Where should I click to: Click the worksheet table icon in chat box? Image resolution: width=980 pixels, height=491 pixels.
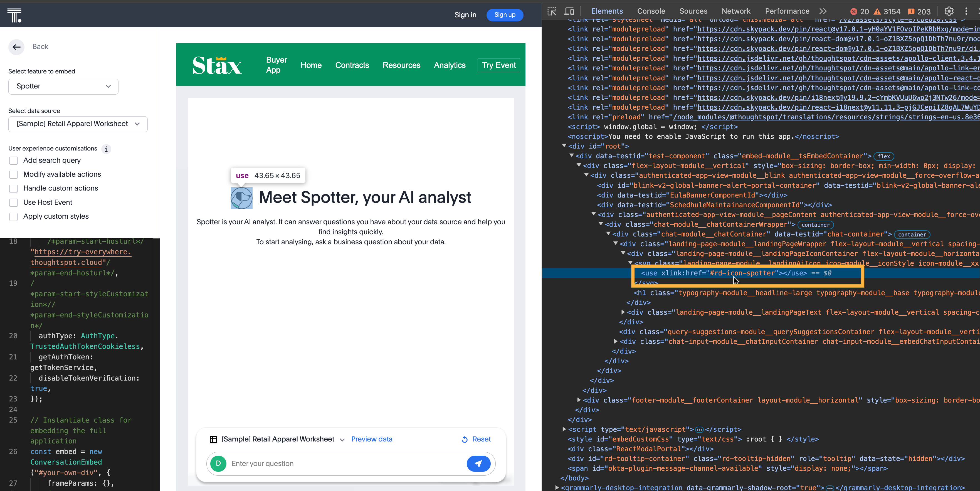(x=213, y=439)
